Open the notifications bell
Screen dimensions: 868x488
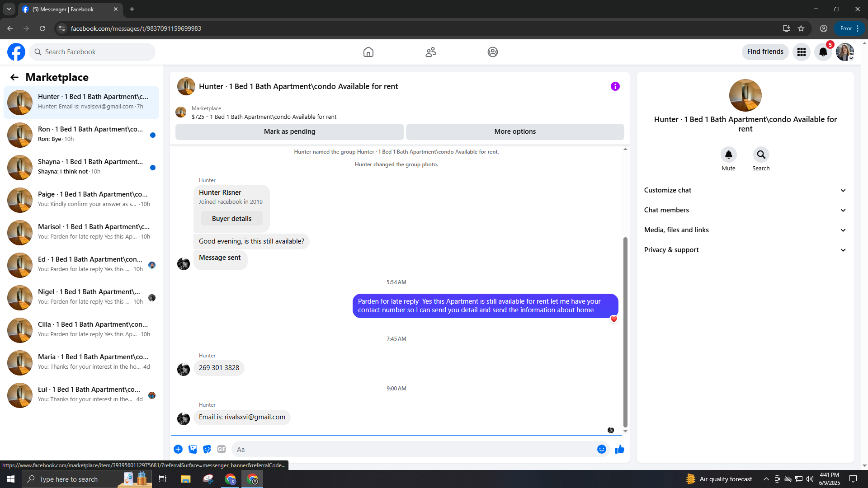[x=823, y=52]
